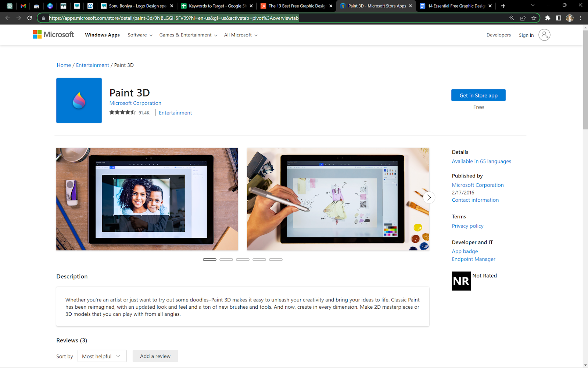588x368 pixels.
Task: Open the fashion sketch screenshot thumbnail
Action: point(338,199)
